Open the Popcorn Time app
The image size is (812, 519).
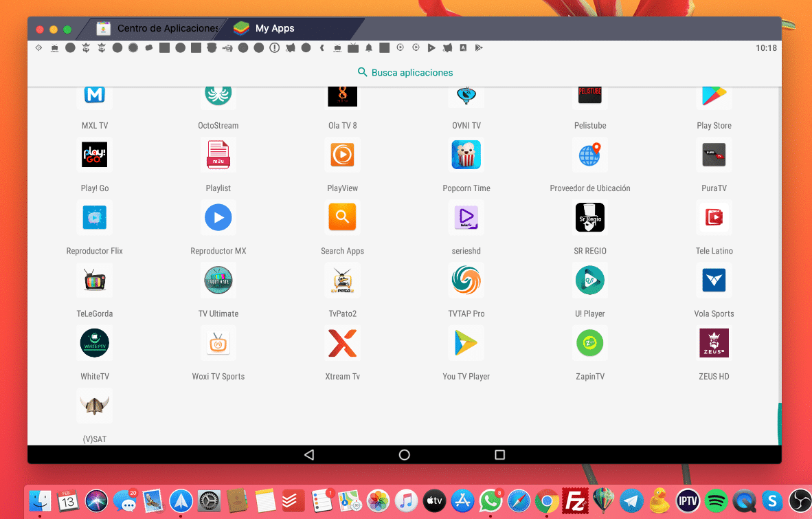click(x=466, y=155)
